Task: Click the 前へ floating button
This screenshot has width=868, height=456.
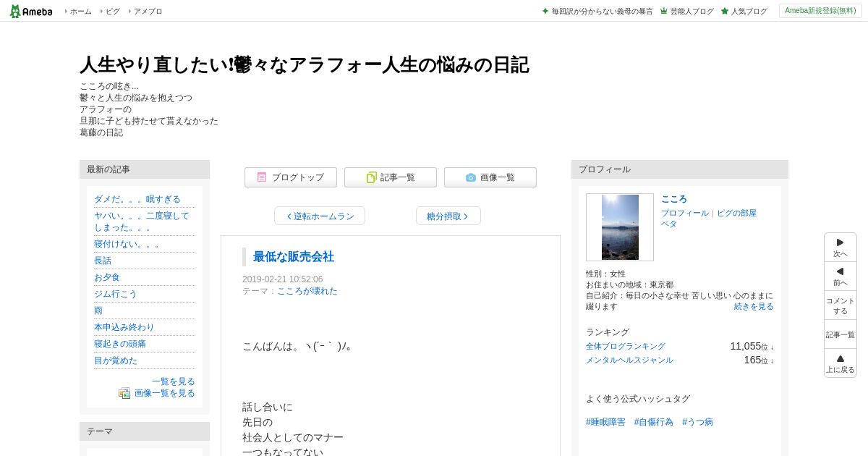Action: pyautogui.click(x=841, y=276)
